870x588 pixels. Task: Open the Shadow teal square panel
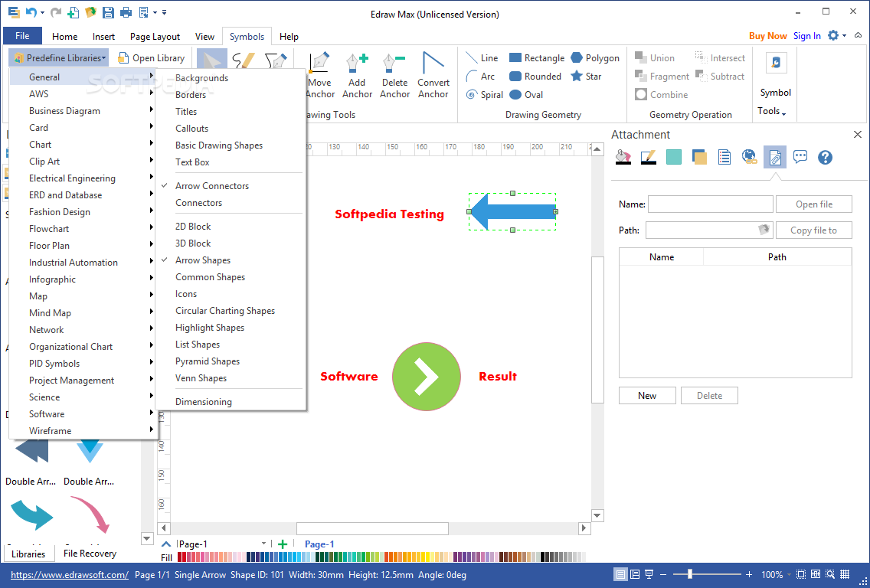pos(674,158)
